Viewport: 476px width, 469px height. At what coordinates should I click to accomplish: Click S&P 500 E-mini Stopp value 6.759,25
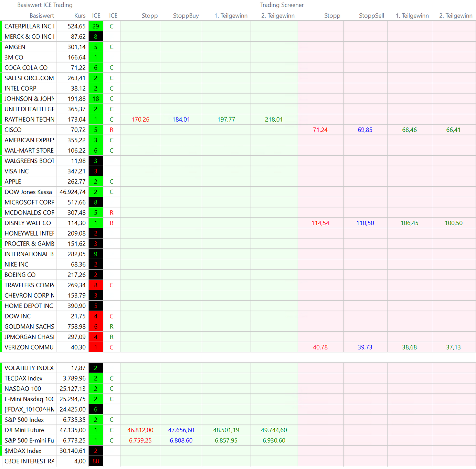coord(140,440)
